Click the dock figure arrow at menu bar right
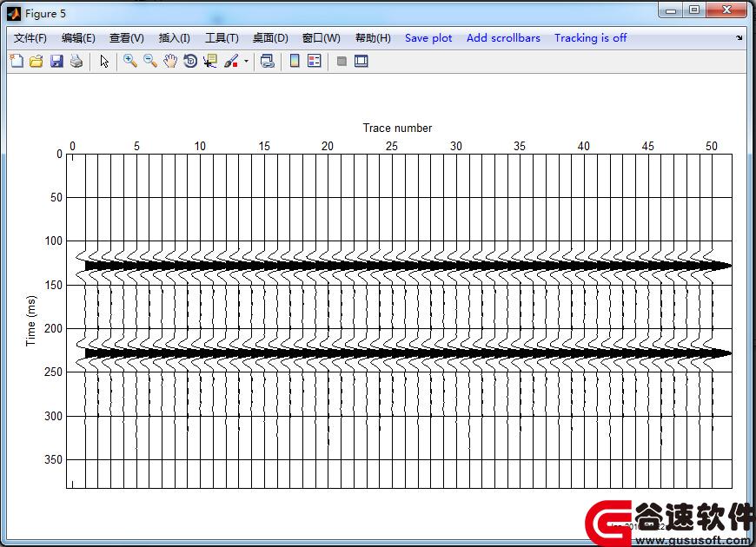The image size is (756, 547). [x=739, y=37]
